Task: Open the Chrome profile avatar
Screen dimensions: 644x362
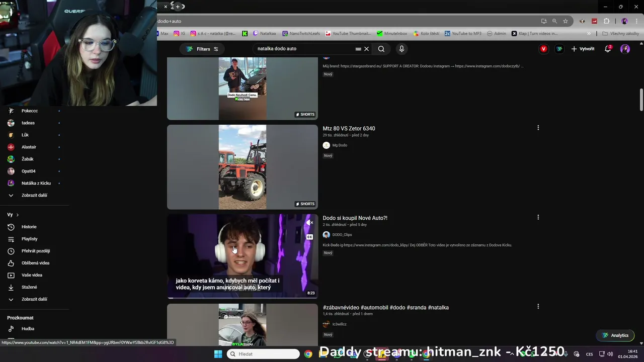Action: [624, 21]
